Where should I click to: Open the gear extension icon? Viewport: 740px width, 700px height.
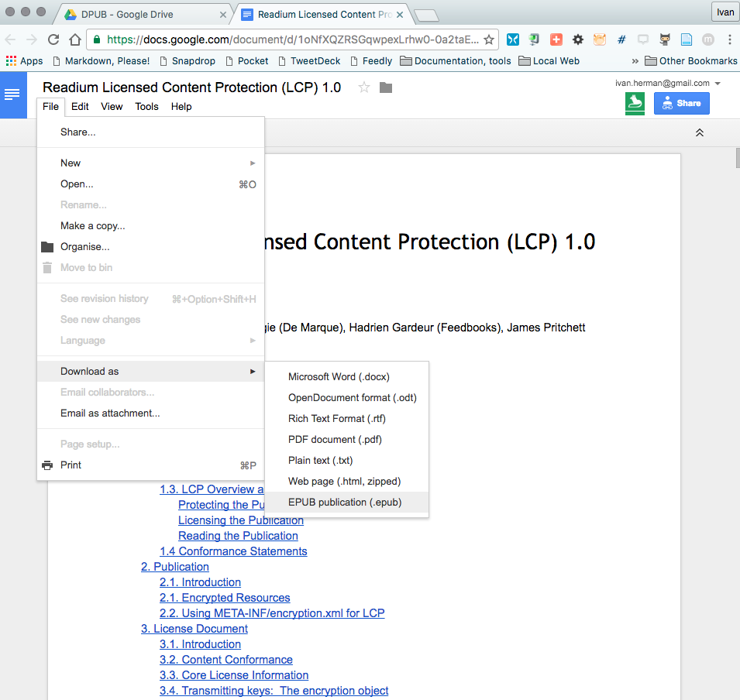click(577, 39)
